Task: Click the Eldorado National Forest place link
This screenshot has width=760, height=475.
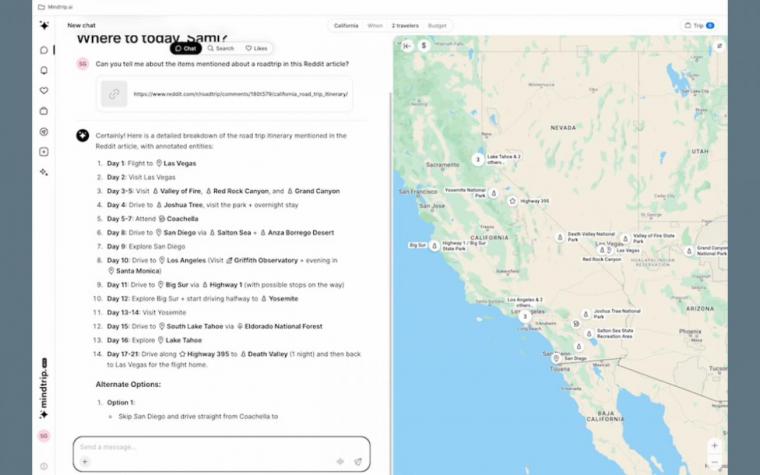Action: (279, 326)
